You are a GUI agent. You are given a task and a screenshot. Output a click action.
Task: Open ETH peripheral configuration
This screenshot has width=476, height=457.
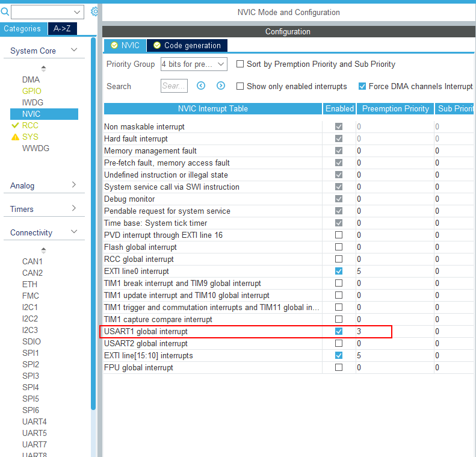pos(29,284)
